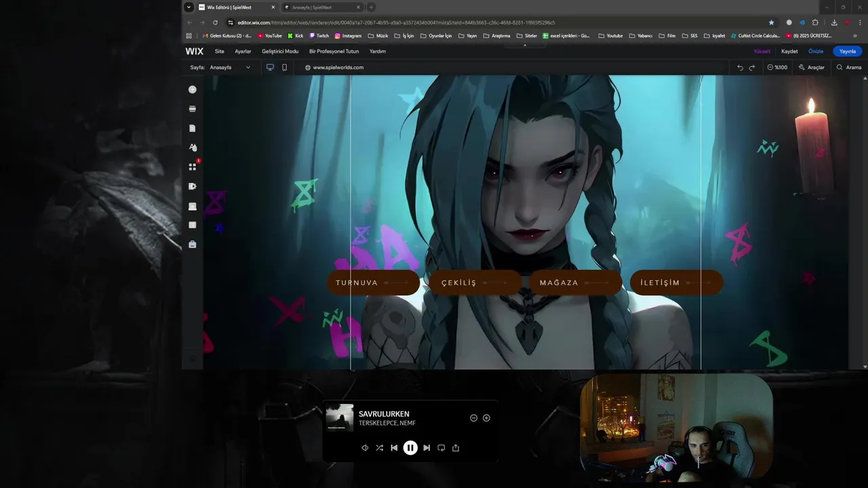Click the WIX logo
The width and height of the screenshot is (868, 488).
195,52
